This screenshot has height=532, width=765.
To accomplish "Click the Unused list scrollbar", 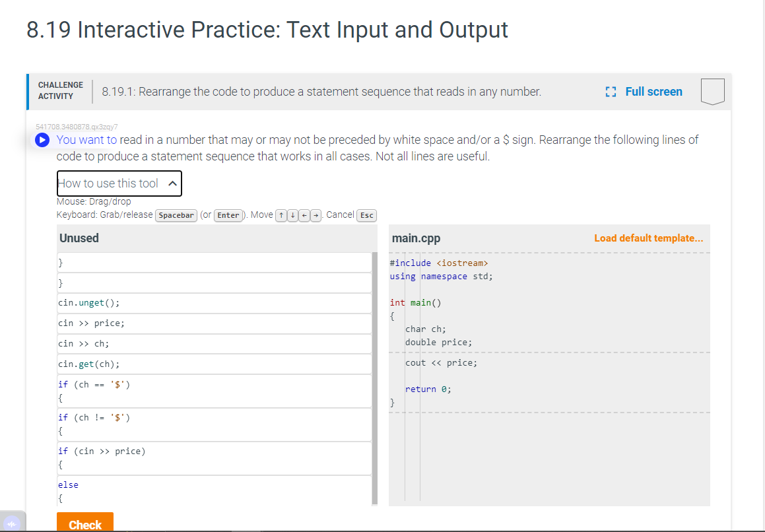I will point(375,378).
